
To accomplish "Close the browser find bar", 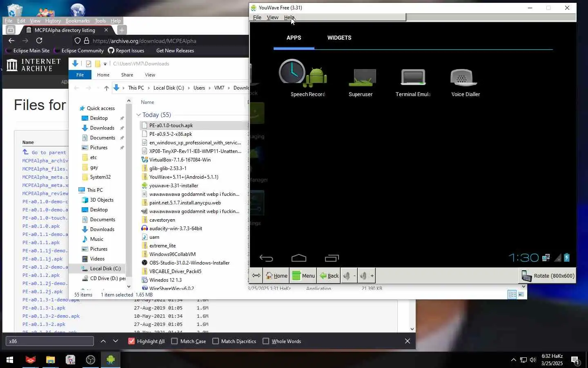I will pos(407,341).
